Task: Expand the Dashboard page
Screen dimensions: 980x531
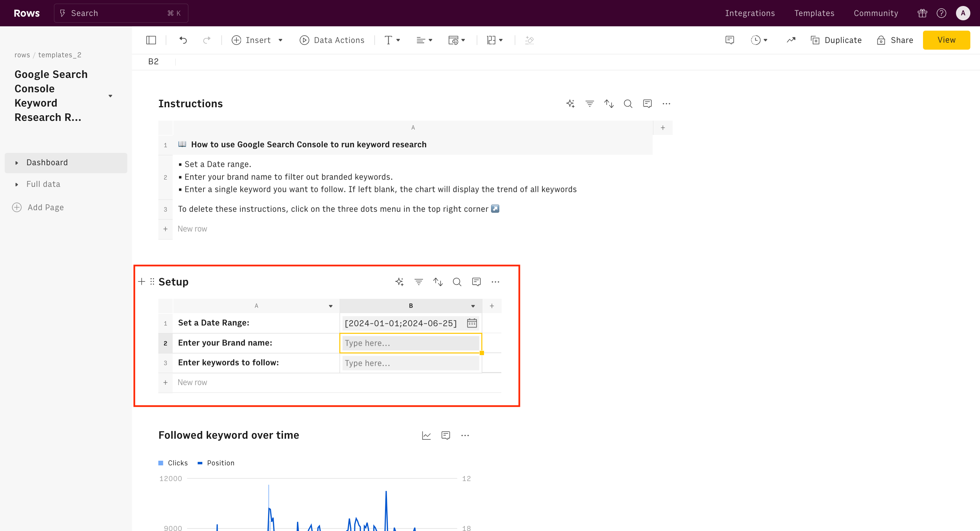Action: coord(16,163)
